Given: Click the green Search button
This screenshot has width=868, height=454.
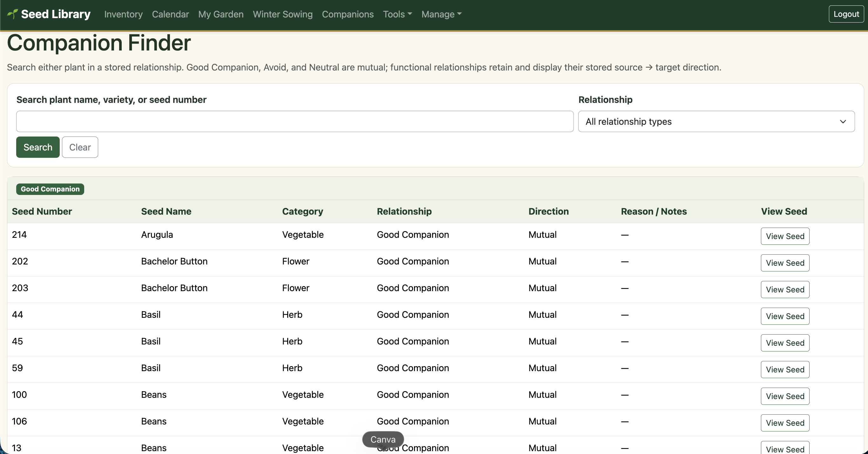Looking at the screenshot, I should point(38,147).
